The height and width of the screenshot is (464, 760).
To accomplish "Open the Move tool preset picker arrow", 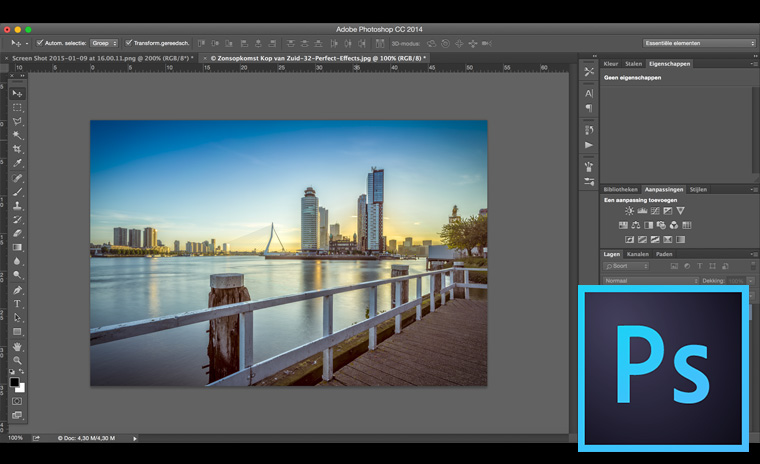I will click(27, 44).
